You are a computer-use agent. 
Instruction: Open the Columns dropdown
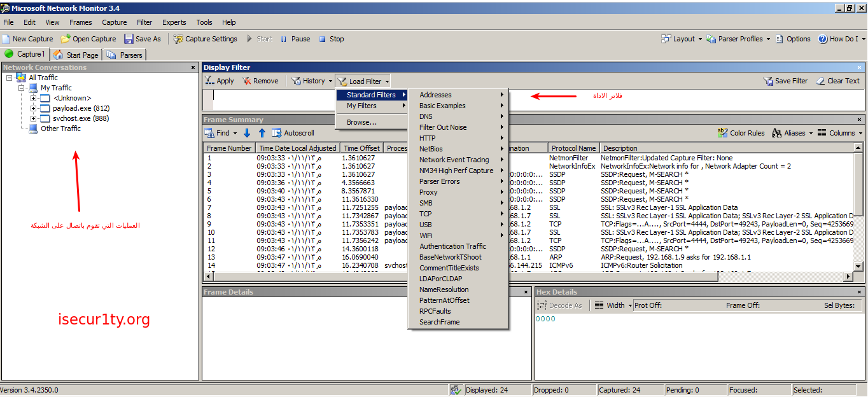click(x=841, y=133)
